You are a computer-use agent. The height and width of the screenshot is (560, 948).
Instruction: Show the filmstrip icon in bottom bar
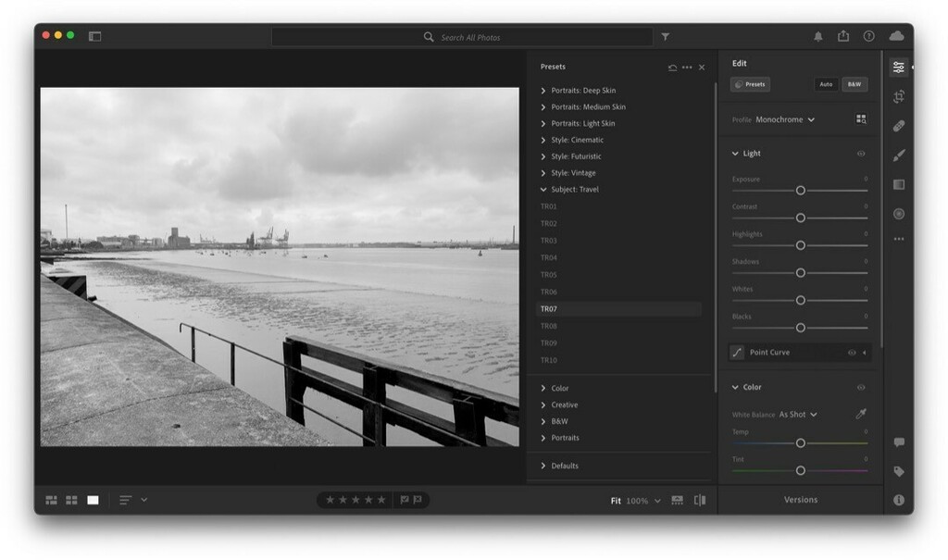(677, 500)
